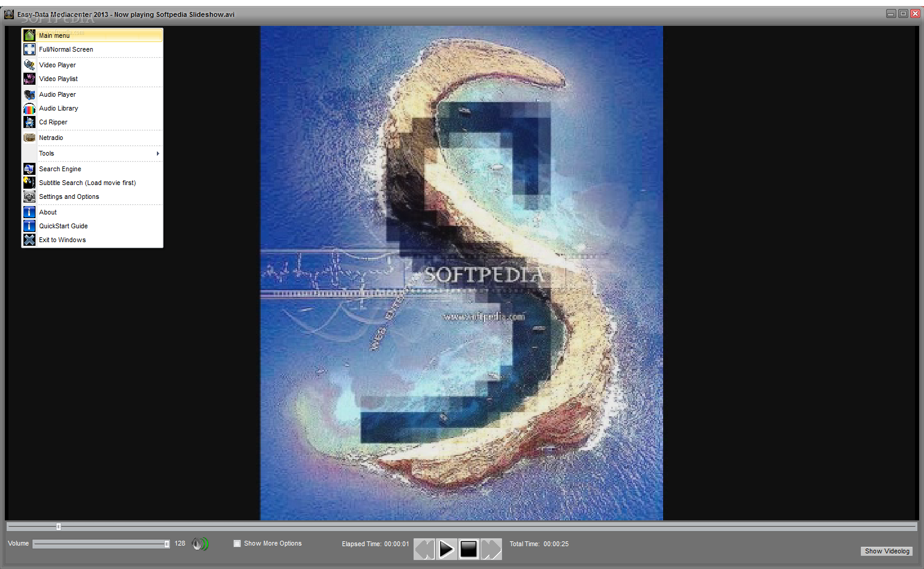Screen dimensions: 924x569
Task: Click the Full/Normal Screen icon
Action: pos(29,49)
